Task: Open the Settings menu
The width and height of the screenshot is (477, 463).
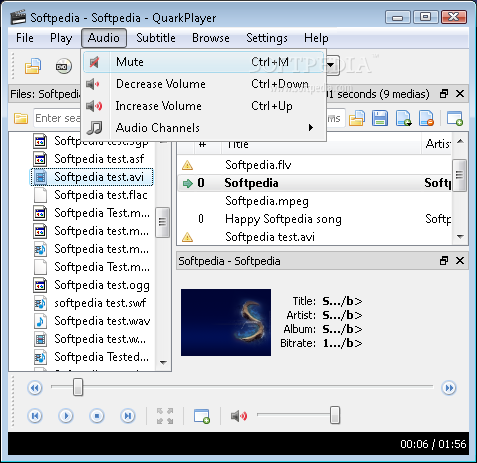Action: click(x=267, y=38)
